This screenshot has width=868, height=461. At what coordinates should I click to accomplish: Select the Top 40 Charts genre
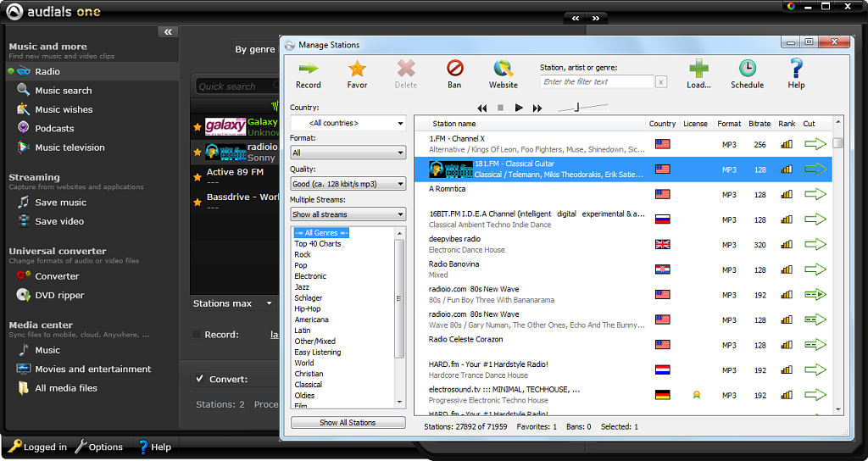[x=317, y=243]
